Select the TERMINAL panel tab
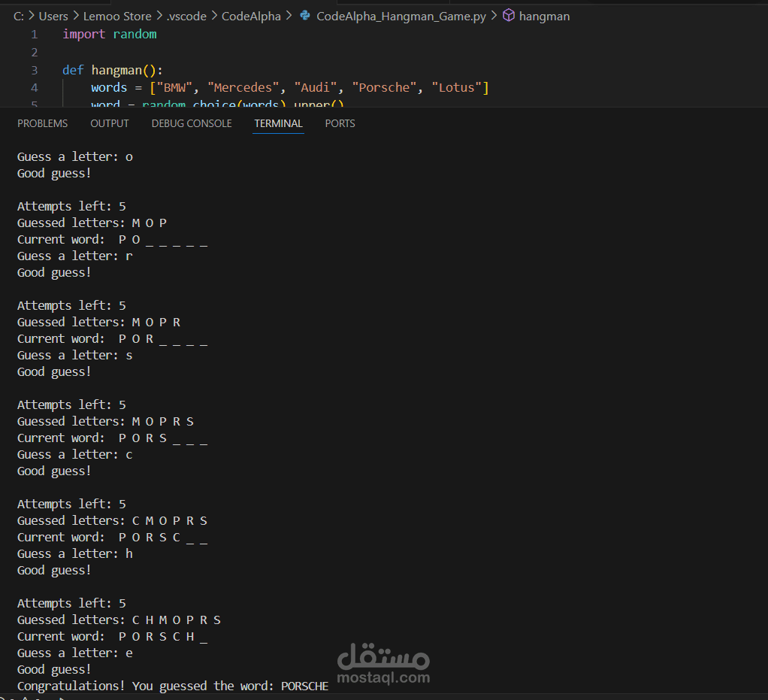Image resolution: width=768 pixels, height=700 pixels. click(278, 123)
